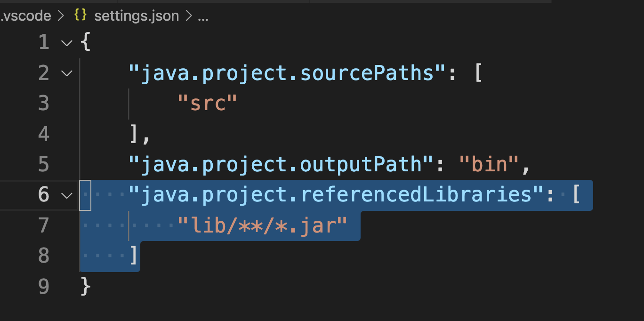Click the opening brace on line 1

pos(85,43)
